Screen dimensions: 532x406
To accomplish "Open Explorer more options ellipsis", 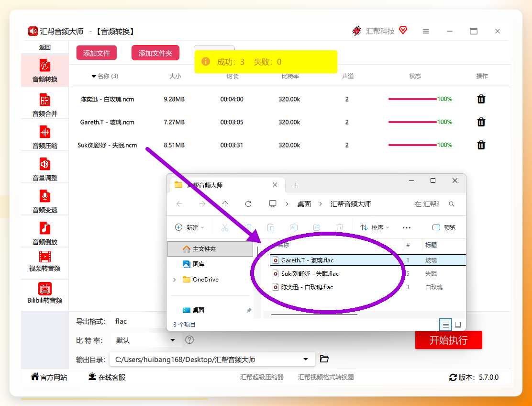I will coord(407,228).
